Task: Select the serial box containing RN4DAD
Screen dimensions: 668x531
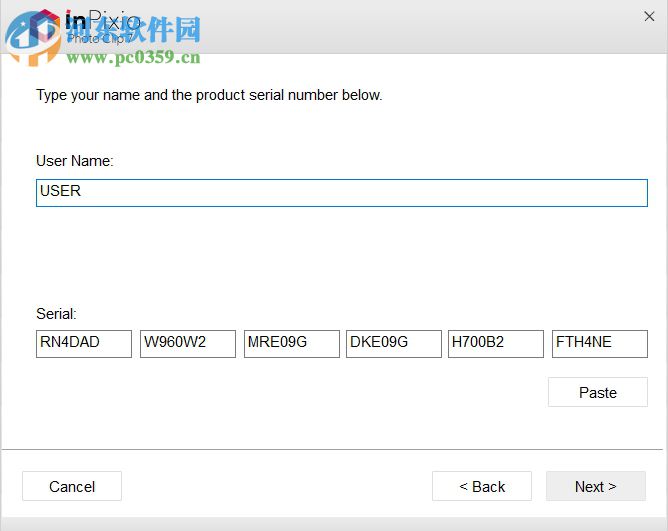Action: tap(84, 343)
